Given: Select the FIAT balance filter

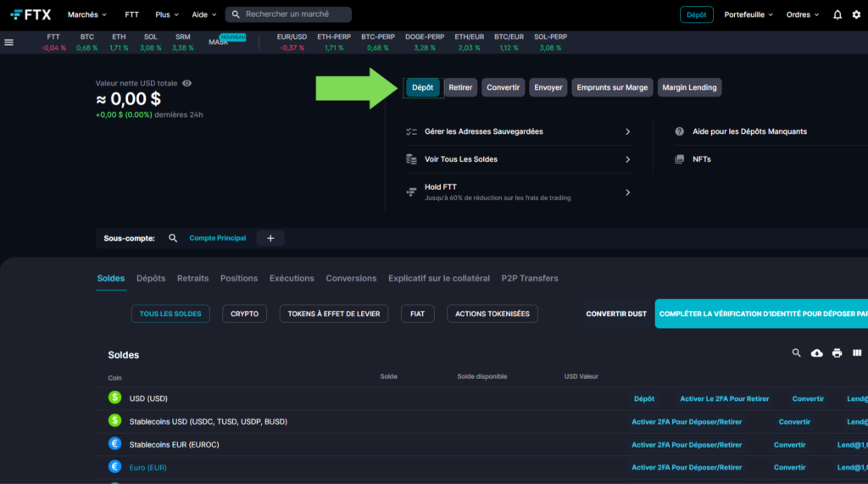Looking at the screenshot, I should coord(417,314).
